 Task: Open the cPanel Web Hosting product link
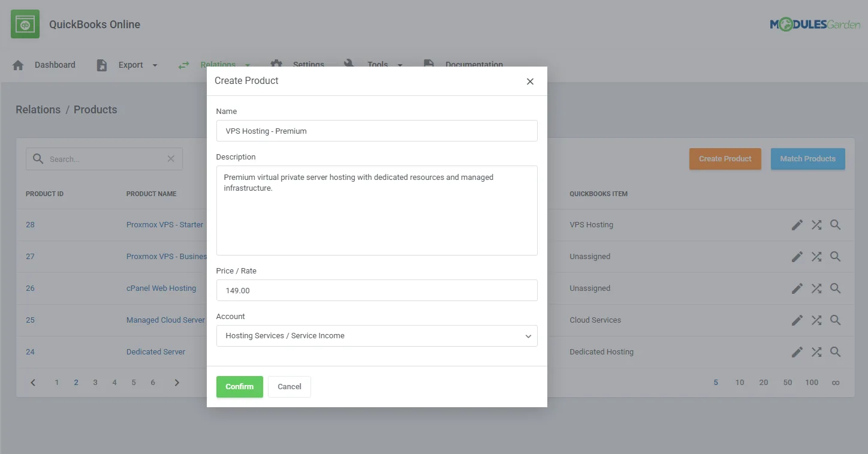pyautogui.click(x=161, y=288)
